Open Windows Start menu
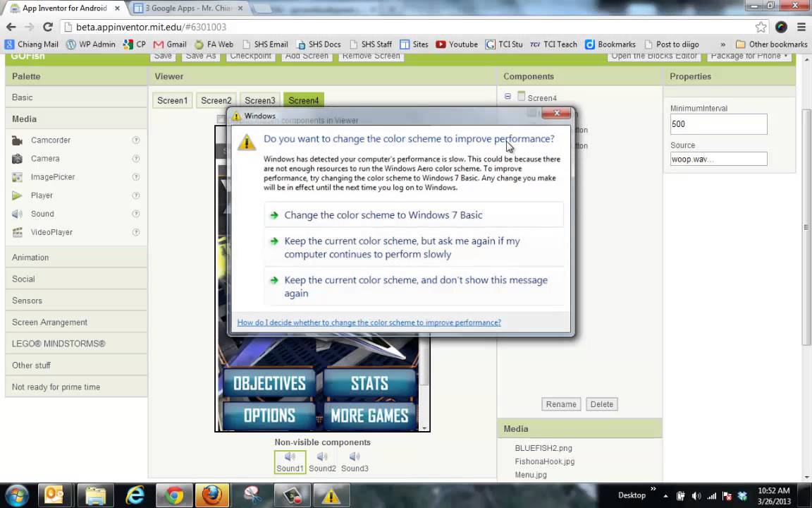This screenshot has height=508, width=812. [17, 496]
